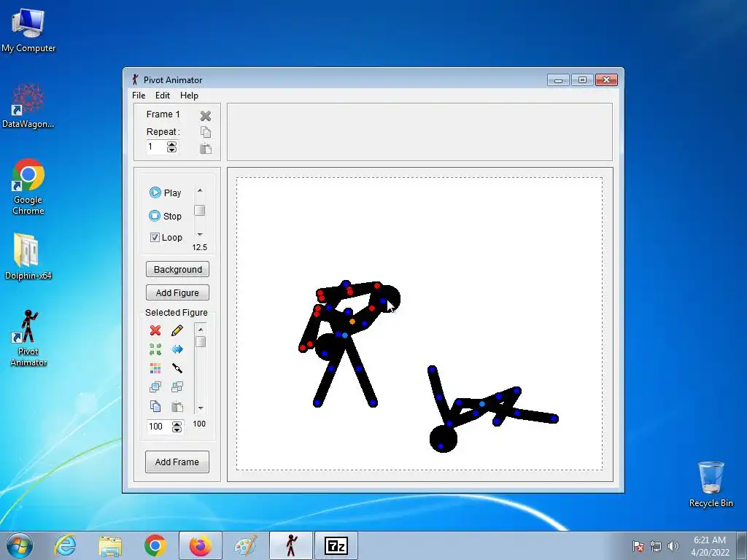Open Internet Explorer from the taskbar
Screen dimensions: 747x560
65,545
